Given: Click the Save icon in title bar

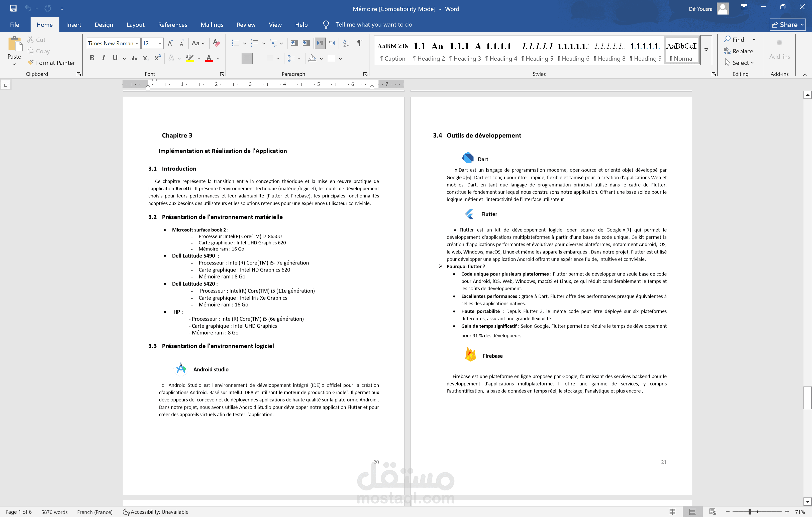Looking at the screenshot, I should (13, 9).
